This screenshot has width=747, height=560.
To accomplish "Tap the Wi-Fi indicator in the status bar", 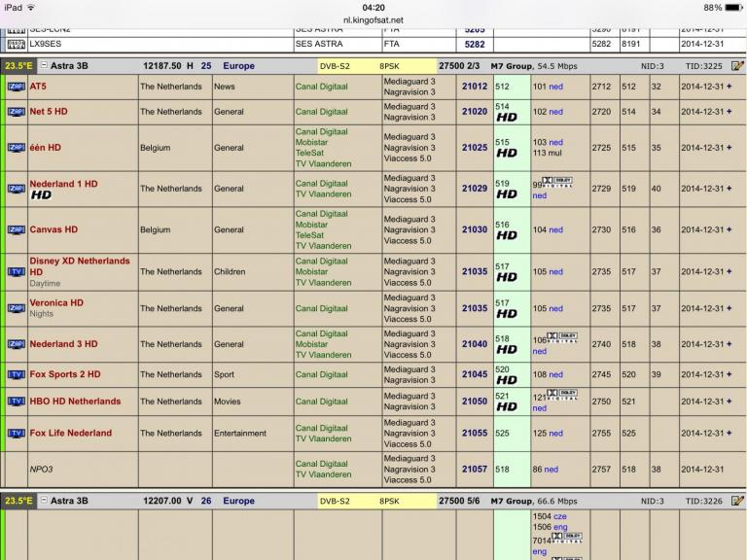I will click(x=31, y=8).
